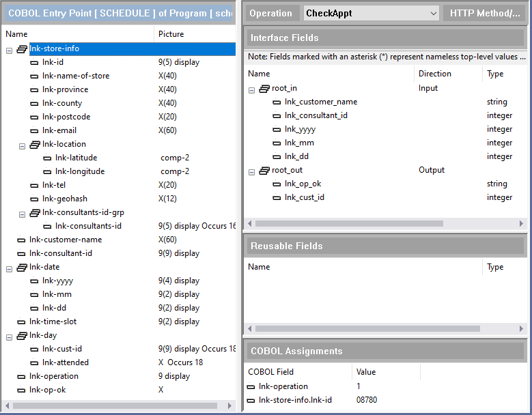Click the lnk_op_ok field icon
Viewport: 532px width, 415px height.
(277, 184)
